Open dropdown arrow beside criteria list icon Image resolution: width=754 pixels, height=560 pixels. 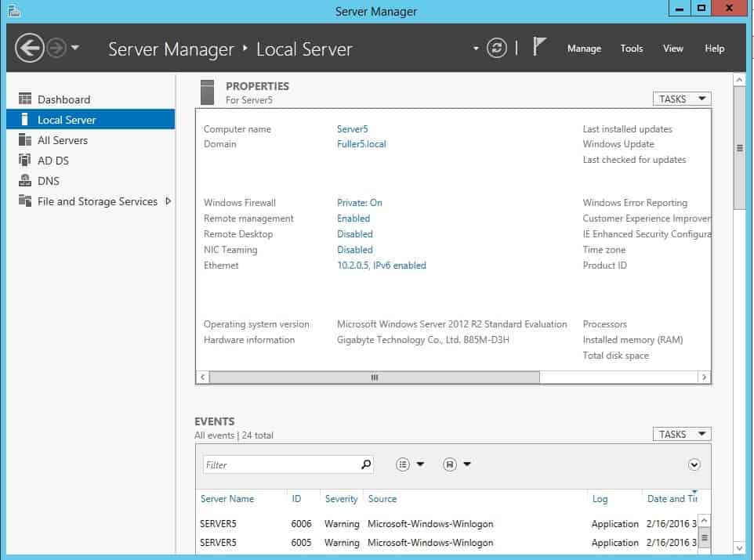coord(420,464)
